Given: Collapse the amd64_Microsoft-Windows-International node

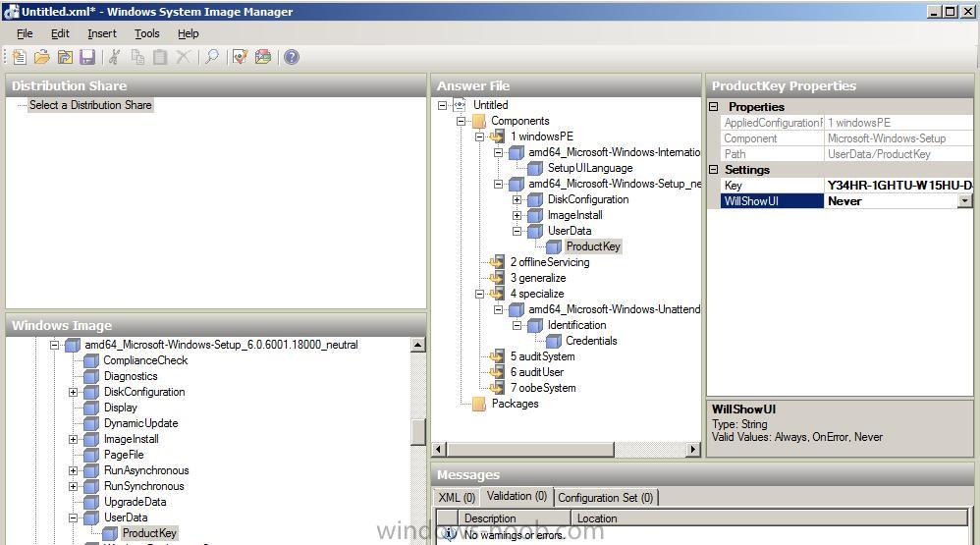Looking at the screenshot, I should tap(498, 152).
